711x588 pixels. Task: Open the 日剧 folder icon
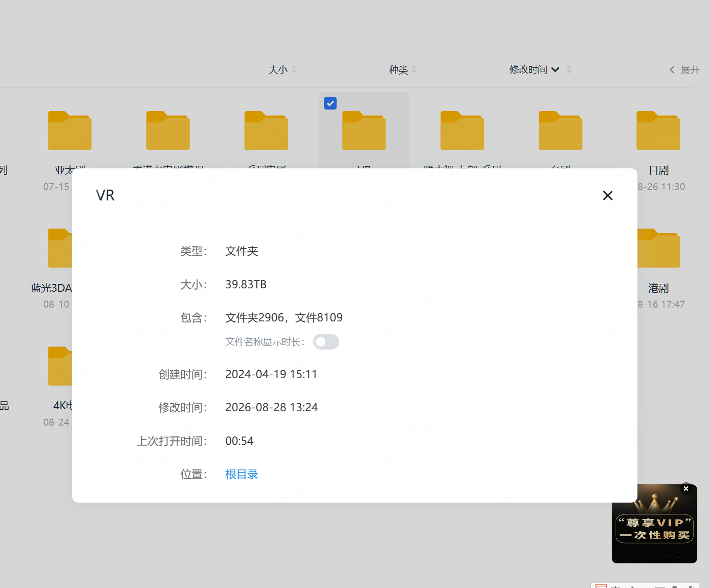pyautogui.click(x=658, y=130)
